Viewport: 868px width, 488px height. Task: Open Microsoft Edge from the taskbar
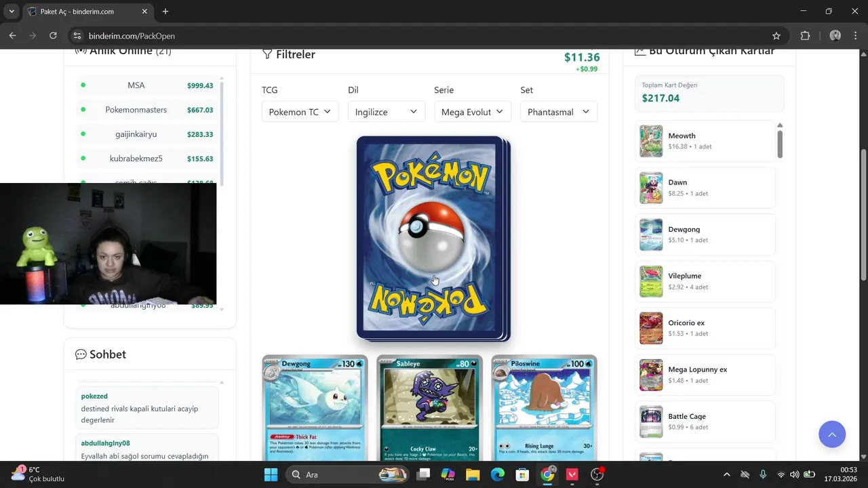(498, 474)
